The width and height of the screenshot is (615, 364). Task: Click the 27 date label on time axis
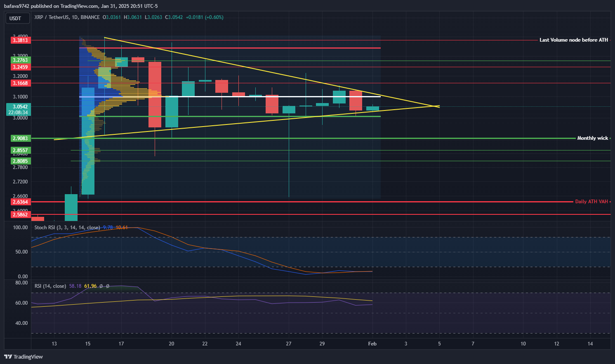pos(289,344)
